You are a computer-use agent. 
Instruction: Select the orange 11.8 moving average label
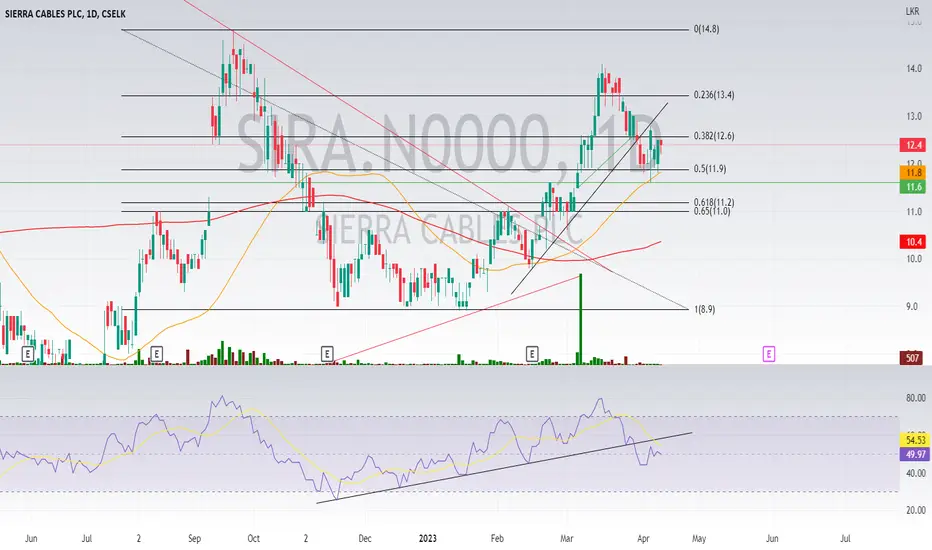click(x=914, y=173)
